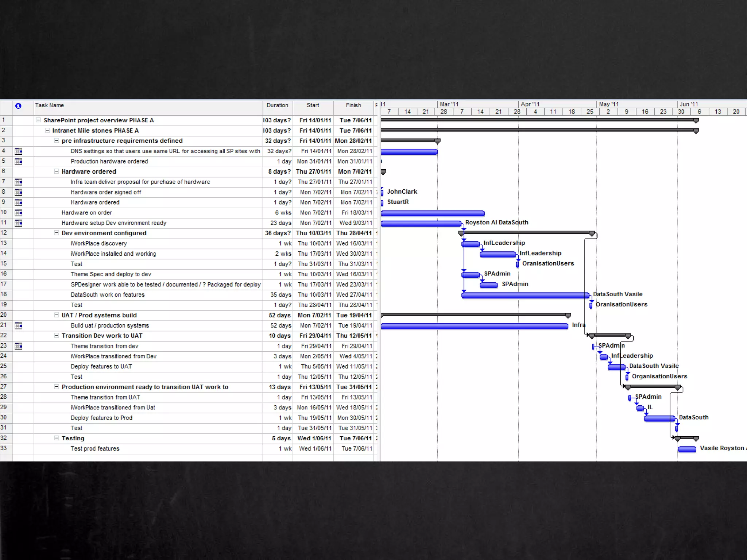This screenshot has width=747, height=560.
Task: Click the indicator icon beside Theme transition from dev
Action: [x=19, y=346]
